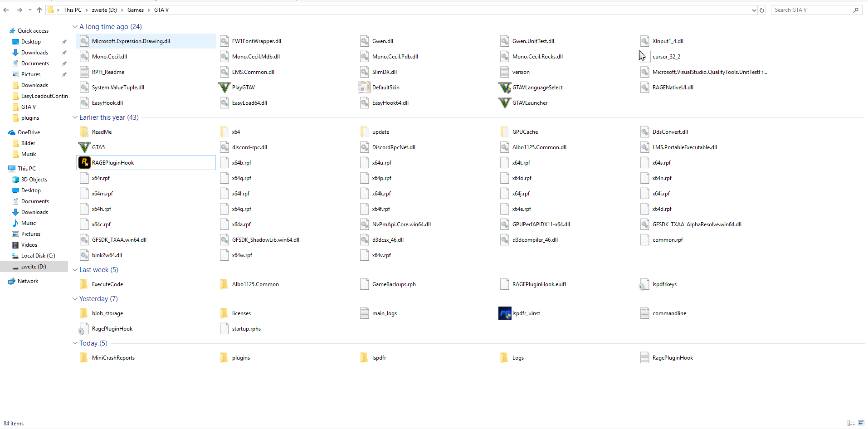Select the file 'bink2w64.dll'
This screenshot has height=429, width=868.
click(x=107, y=255)
